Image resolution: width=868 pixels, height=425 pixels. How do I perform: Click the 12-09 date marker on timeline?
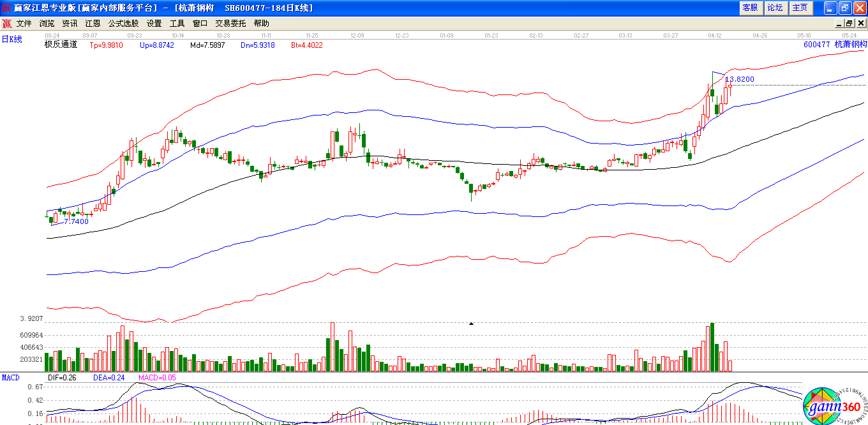[x=357, y=35]
